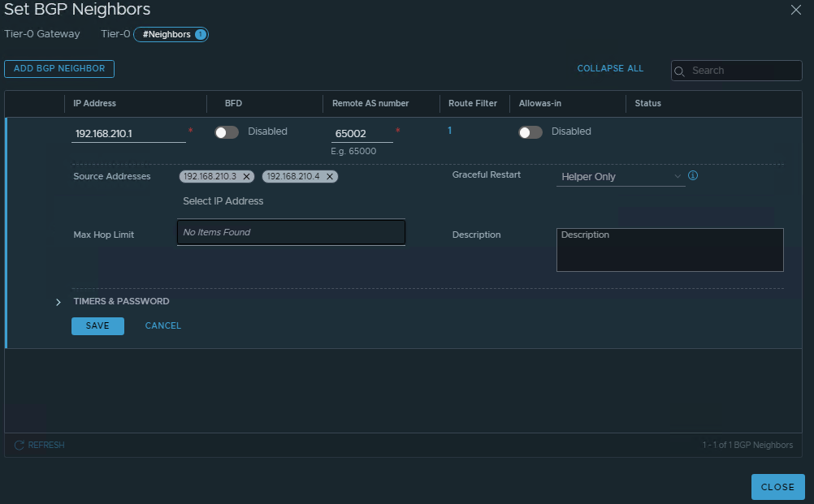814x504 pixels.
Task: Toggle the BFD switch
Action: (x=226, y=132)
